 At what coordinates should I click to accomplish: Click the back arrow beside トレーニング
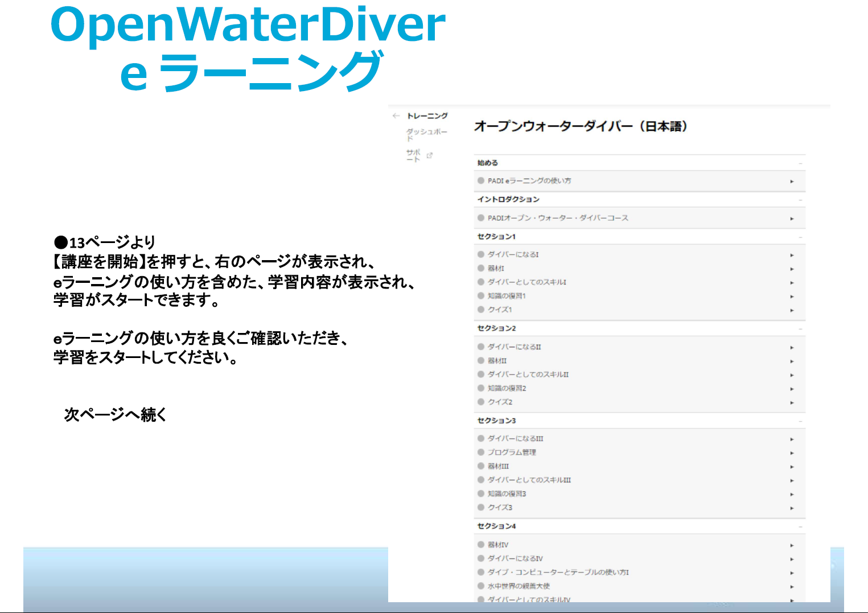click(x=396, y=116)
